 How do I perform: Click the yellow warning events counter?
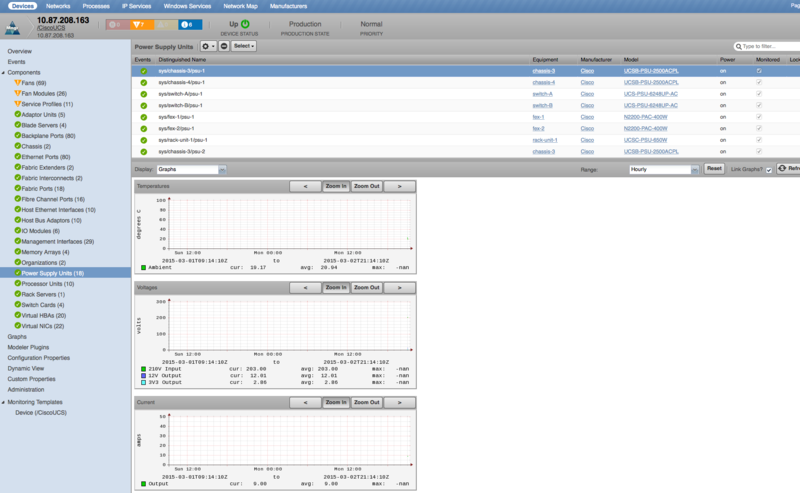[165, 24]
